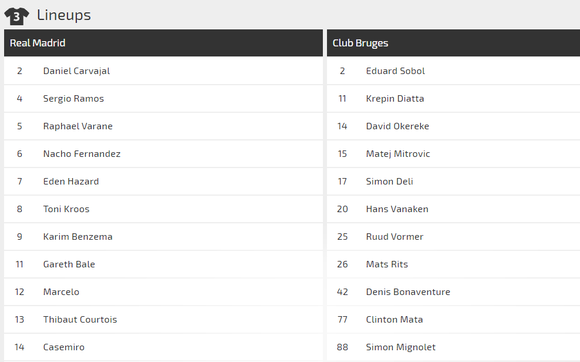Click on Raphael Varane
The width and height of the screenshot is (580, 362).
(x=78, y=126)
